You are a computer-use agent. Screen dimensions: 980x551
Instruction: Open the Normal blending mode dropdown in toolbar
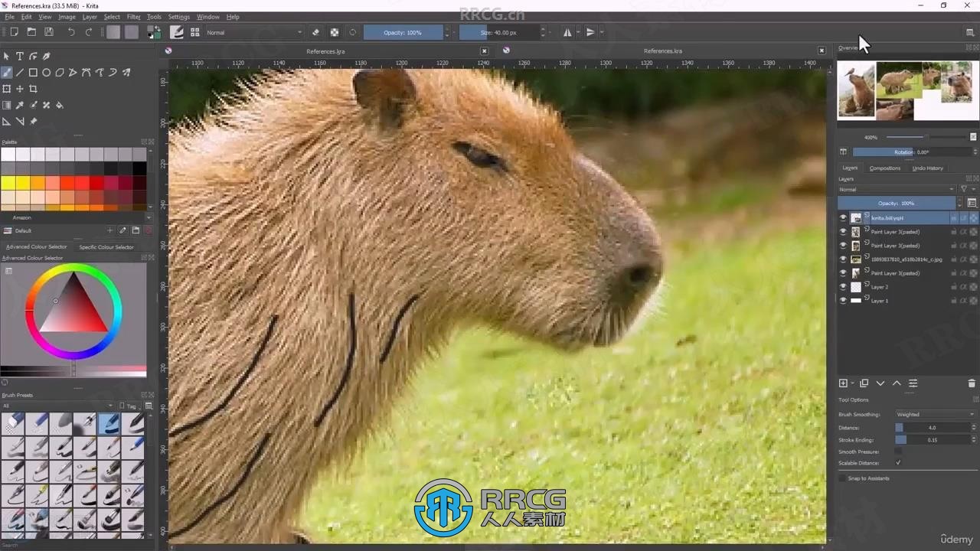(254, 32)
